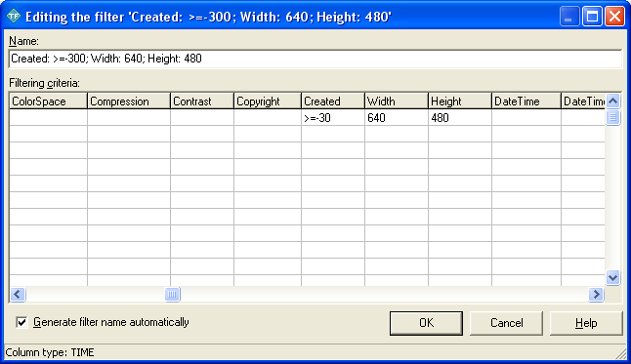Click the vertical scrollbar up arrow
The height and width of the screenshot is (364, 631).
[x=612, y=101]
